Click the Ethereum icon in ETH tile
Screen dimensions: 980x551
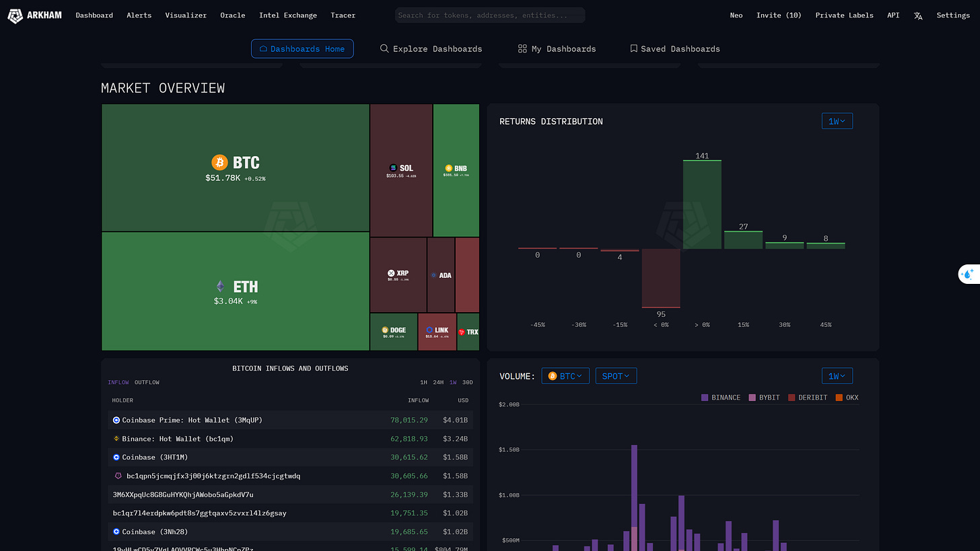point(220,286)
